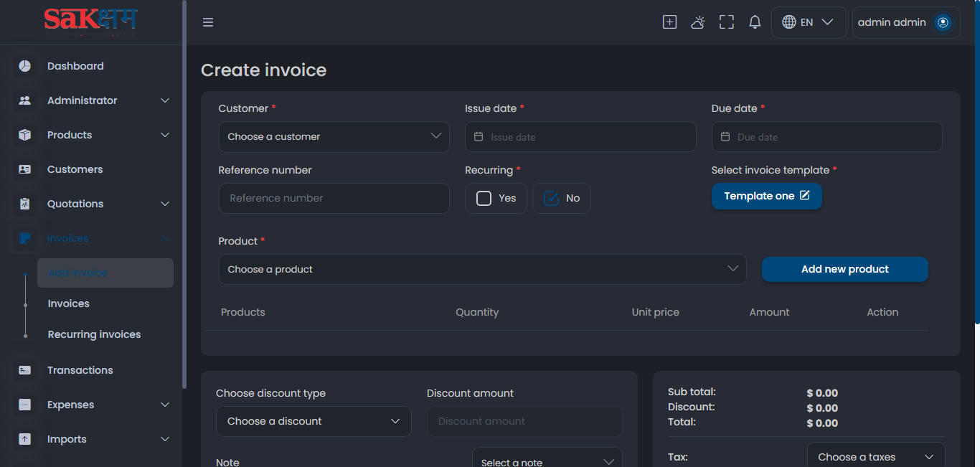Screen dimensions: 980x467
Task: Open the Dashboard from the sidebar
Action: point(75,65)
